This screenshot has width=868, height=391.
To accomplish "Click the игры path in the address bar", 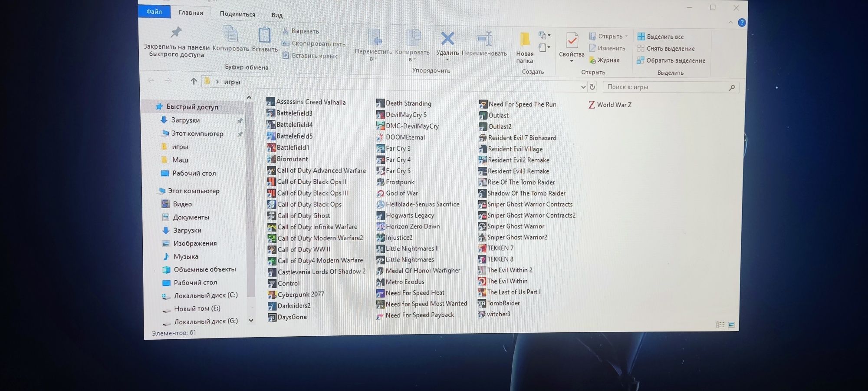I will (x=232, y=82).
